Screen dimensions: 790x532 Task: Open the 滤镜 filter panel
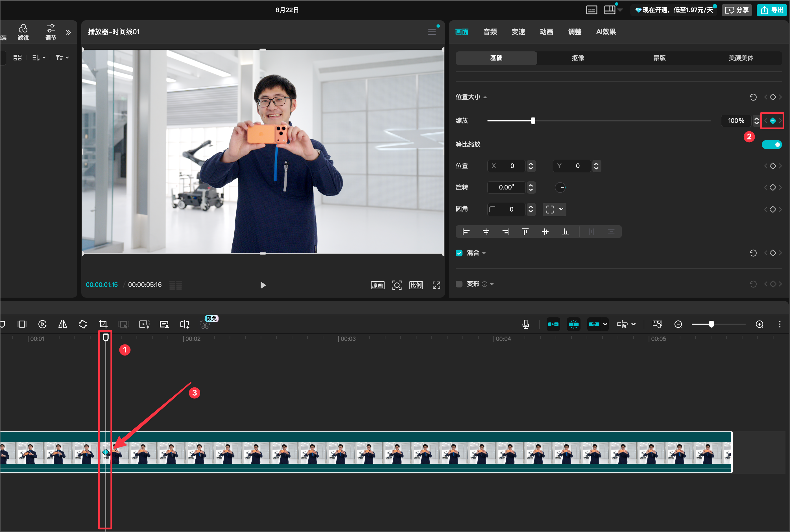click(23, 32)
